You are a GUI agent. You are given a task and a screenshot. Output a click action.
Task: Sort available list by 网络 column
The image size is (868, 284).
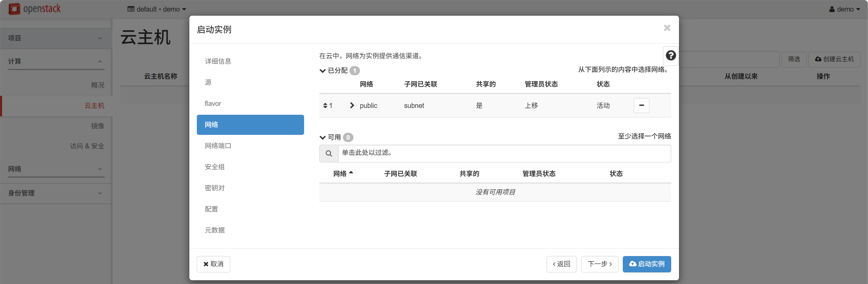click(343, 174)
